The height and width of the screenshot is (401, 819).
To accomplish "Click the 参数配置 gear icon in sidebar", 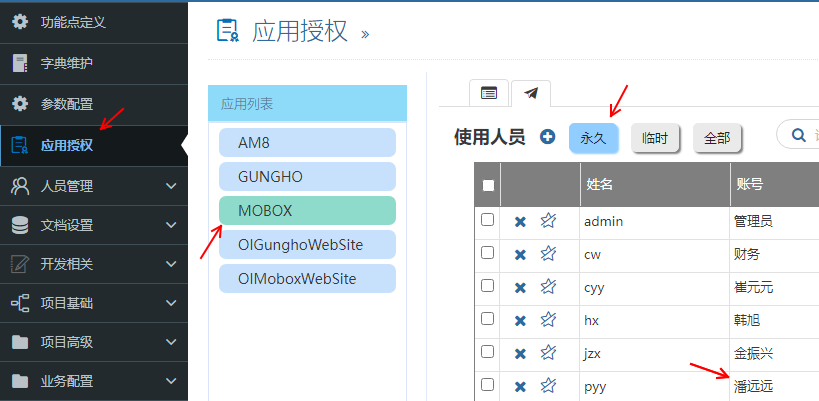I will coord(20,104).
